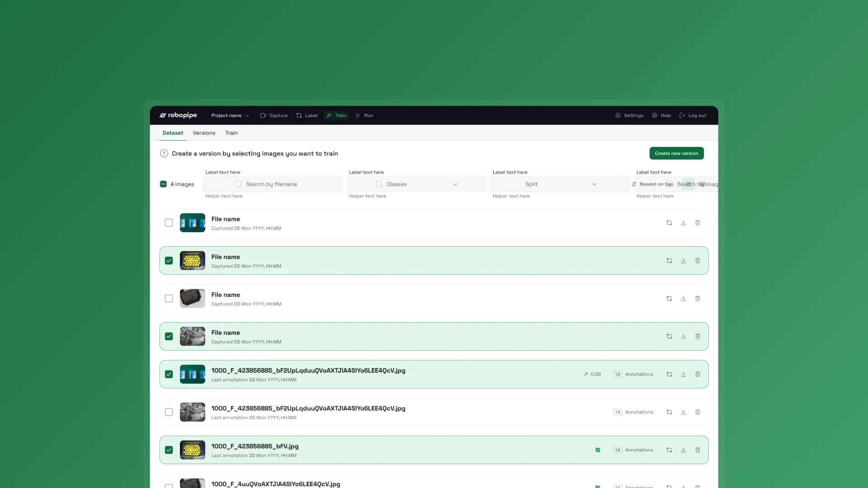This screenshot has height=488, width=868.
Task: Go to Label in the top navigation
Action: pos(307,115)
